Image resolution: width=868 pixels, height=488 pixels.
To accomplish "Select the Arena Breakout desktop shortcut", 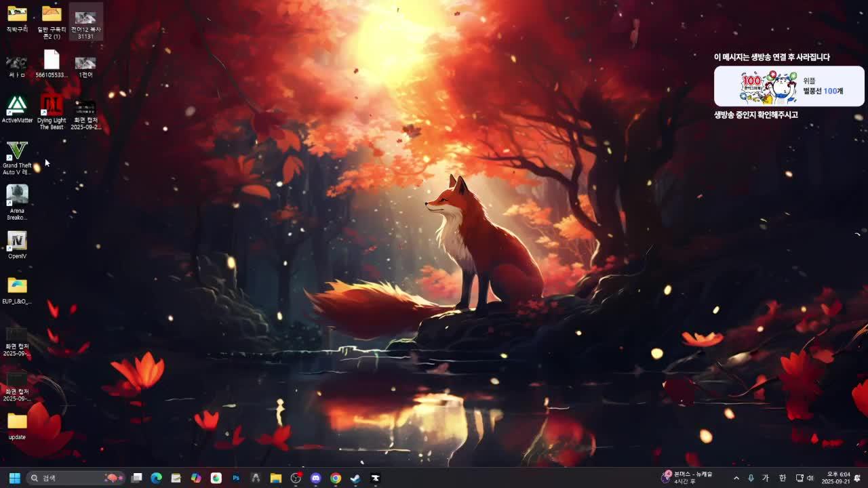I will pos(17,202).
